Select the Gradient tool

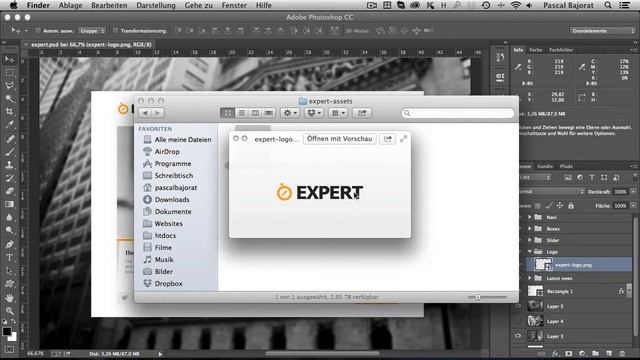(x=9, y=204)
